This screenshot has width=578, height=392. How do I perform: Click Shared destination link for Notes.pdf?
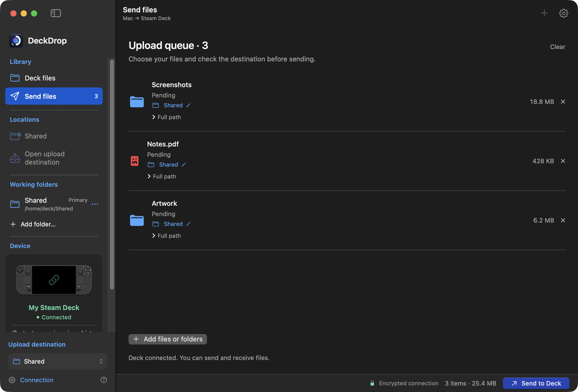[x=168, y=165]
